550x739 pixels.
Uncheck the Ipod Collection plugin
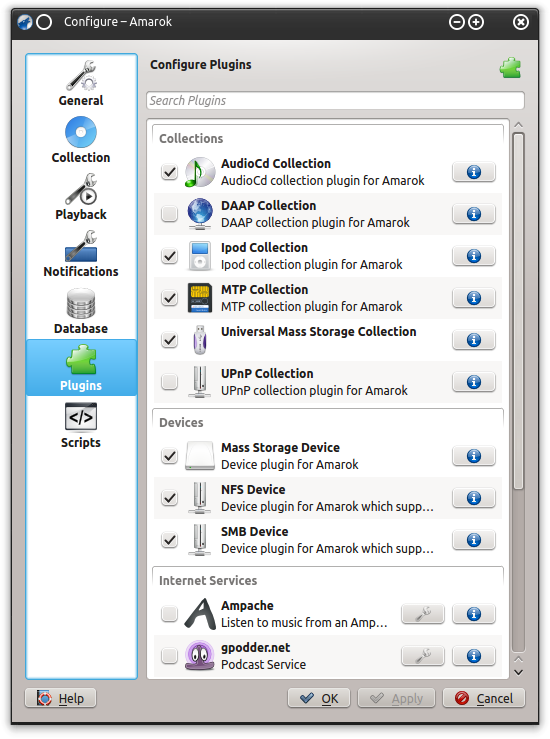[169, 256]
